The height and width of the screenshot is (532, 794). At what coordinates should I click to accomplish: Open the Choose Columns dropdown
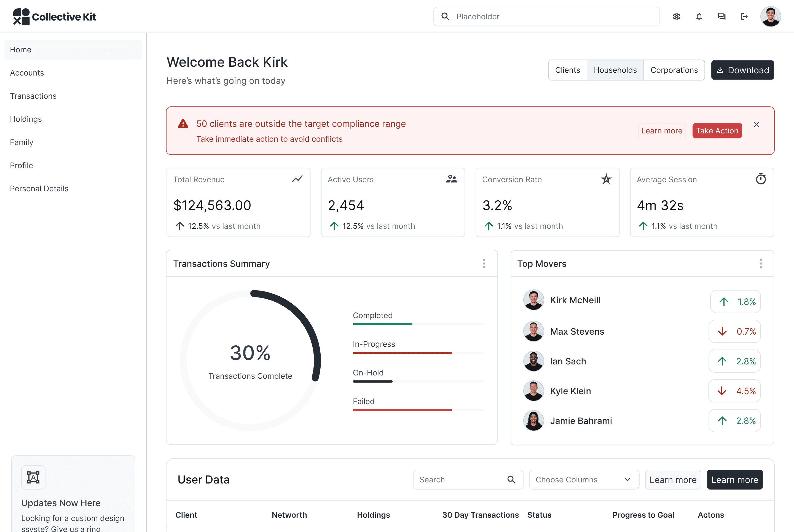pyautogui.click(x=584, y=479)
